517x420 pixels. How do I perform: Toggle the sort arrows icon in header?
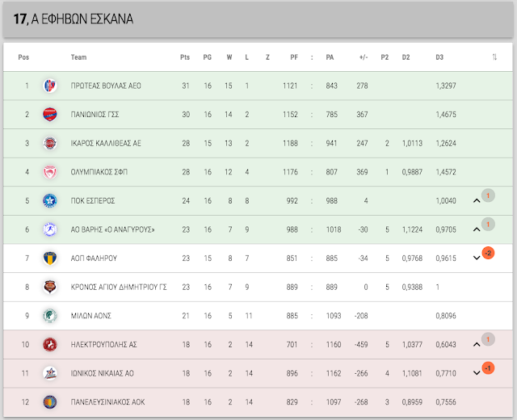494,57
